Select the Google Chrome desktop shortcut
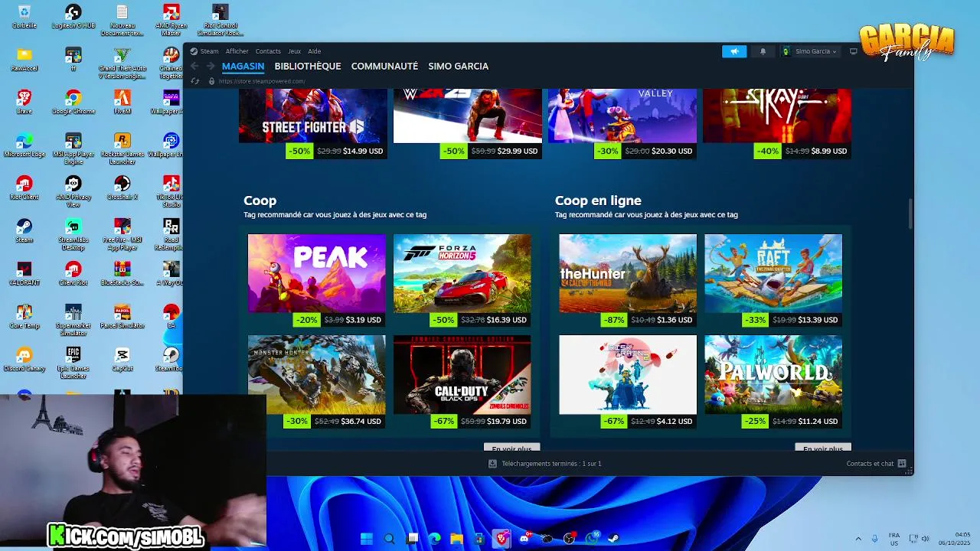980x551 pixels. click(x=73, y=102)
